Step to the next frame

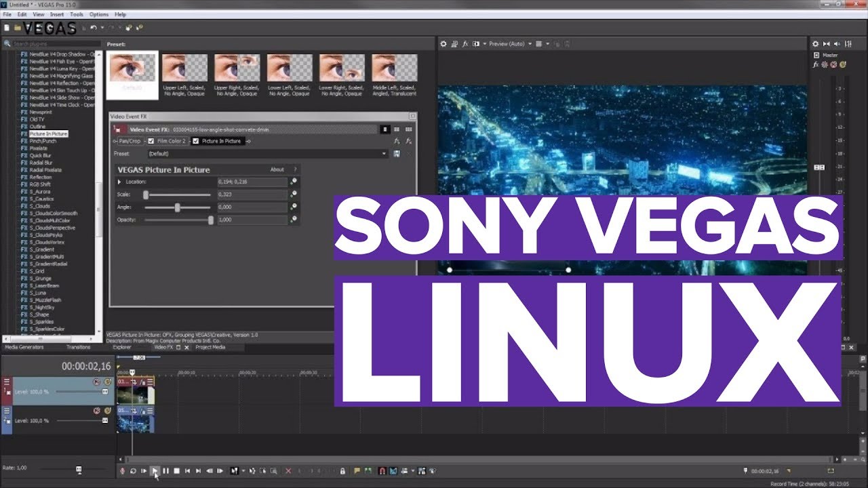coord(220,471)
